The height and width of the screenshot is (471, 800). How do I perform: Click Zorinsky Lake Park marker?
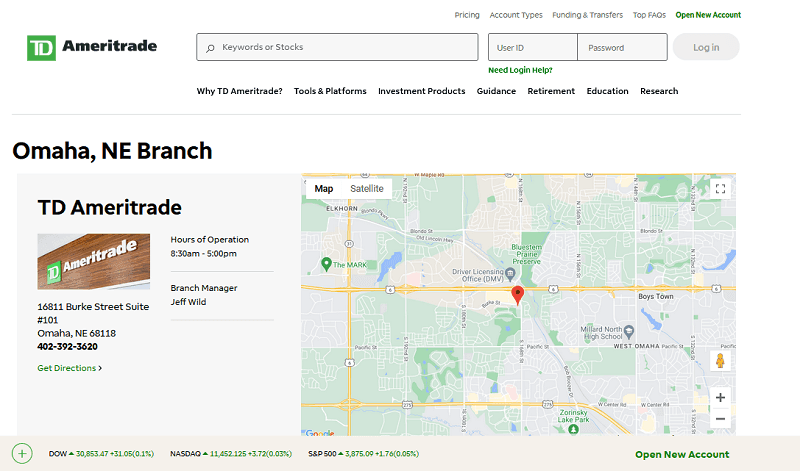573,429
